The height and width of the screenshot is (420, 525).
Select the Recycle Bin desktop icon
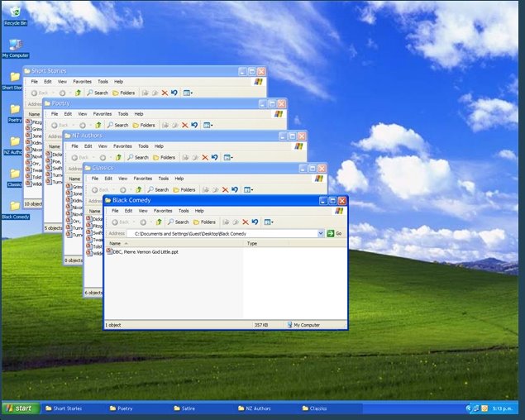coord(16,16)
